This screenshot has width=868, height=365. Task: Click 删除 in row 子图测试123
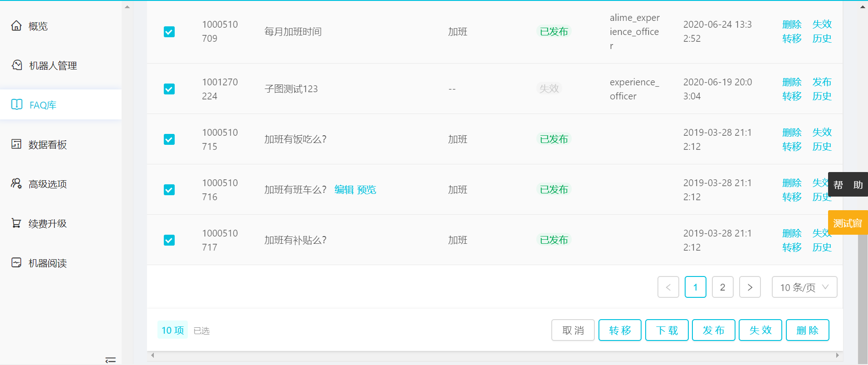point(792,82)
